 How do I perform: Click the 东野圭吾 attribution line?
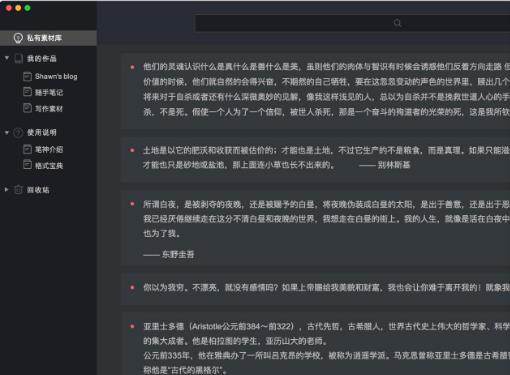169,255
